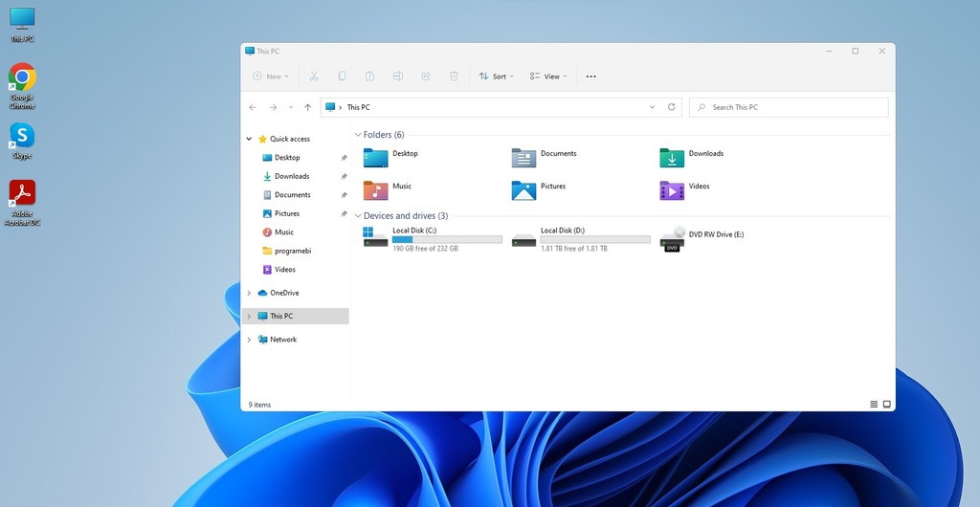Screen dimensions: 980x507
Task: Switch to details view icon in status bar
Action: (x=874, y=405)
